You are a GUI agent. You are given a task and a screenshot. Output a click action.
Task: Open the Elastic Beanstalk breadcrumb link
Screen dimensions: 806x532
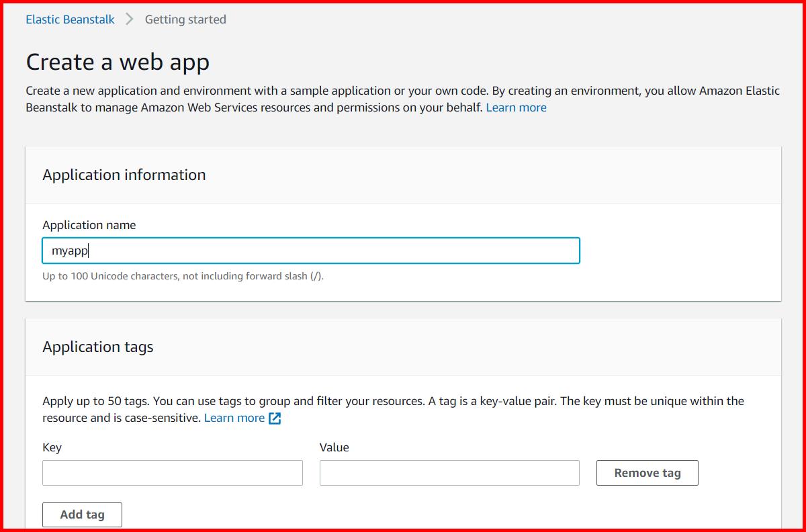point(70,19)
